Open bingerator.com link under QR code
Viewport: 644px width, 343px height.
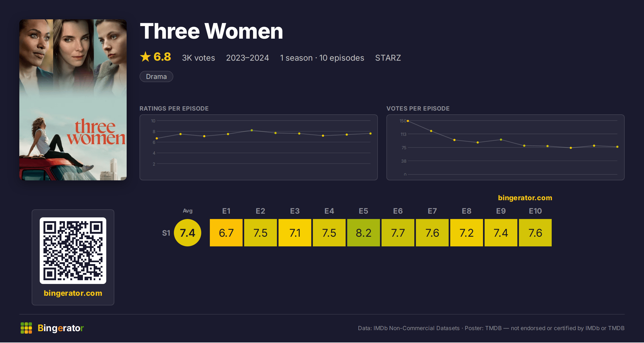click(x=73, y=293)
